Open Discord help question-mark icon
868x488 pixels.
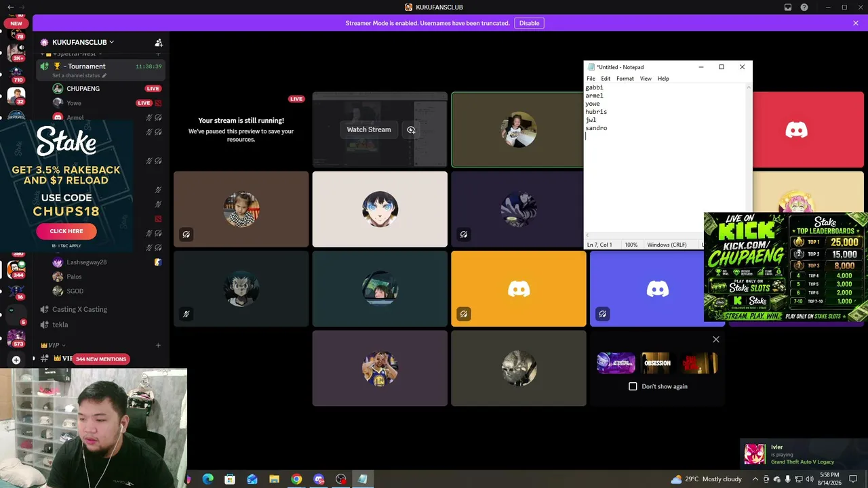click(x=804, y=7)
